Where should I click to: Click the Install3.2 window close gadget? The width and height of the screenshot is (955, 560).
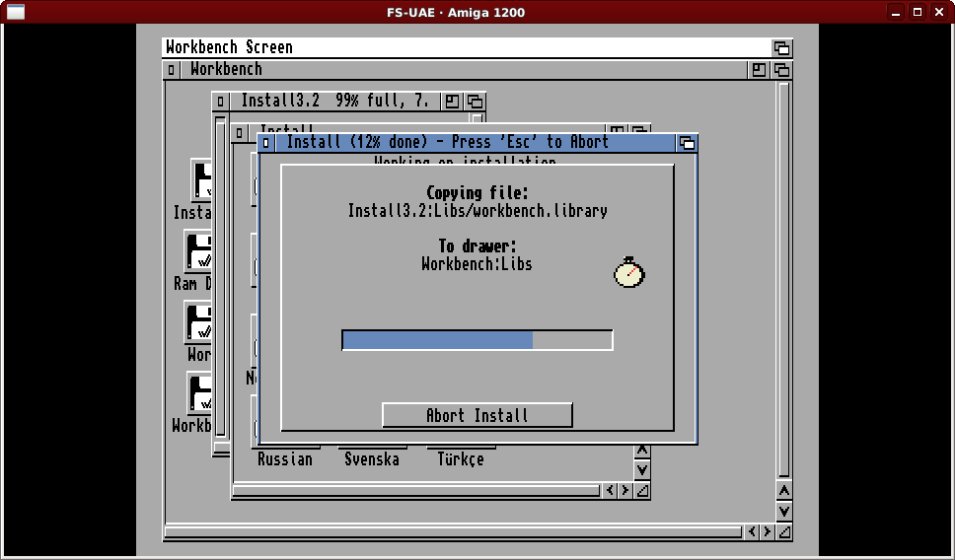(220, 101)
